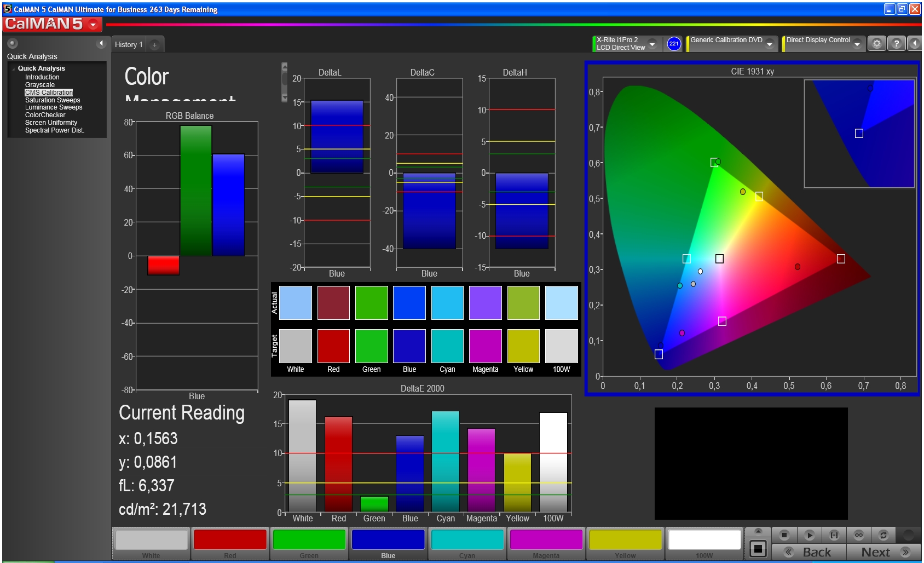Image resolution: width=924 pixels, height=563 pixels.
Task: Advance to the next page with Next
Action: [x=883, y=552]
